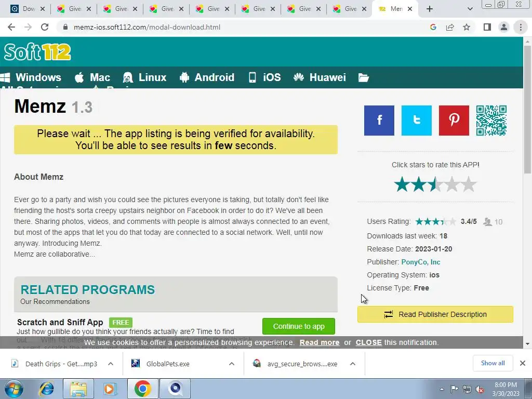Screen dimensions: 532x399
Task: Launch Internet Explorer from taskbar
Action: pos(47,389)
